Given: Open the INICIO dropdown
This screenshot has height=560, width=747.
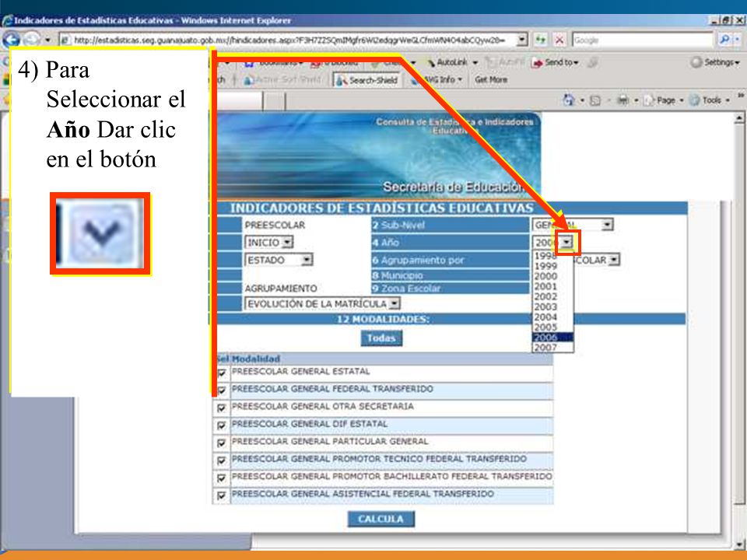Looking at the screenshot, I should click(x=269, y=243).
